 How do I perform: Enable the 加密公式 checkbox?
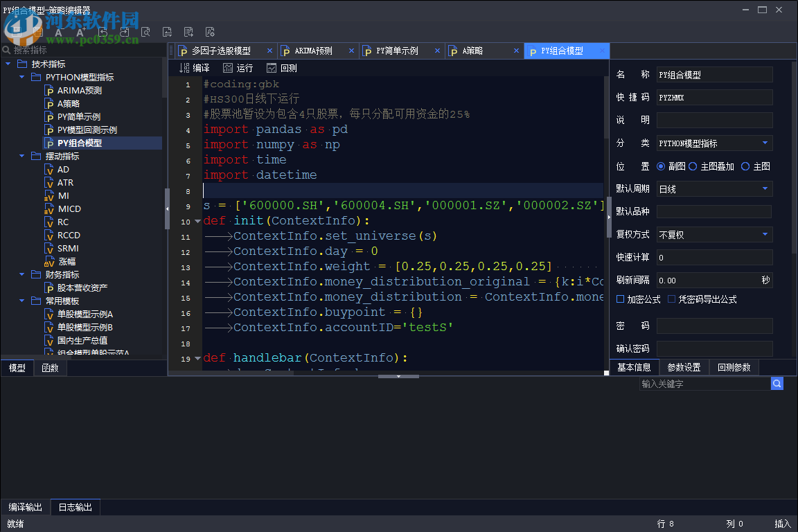[x=621, y=299]
